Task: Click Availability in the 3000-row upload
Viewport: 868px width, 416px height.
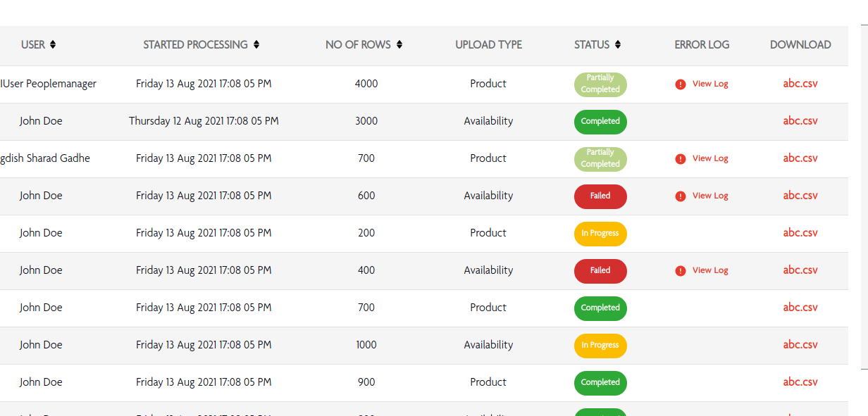Action: point(488,121)
